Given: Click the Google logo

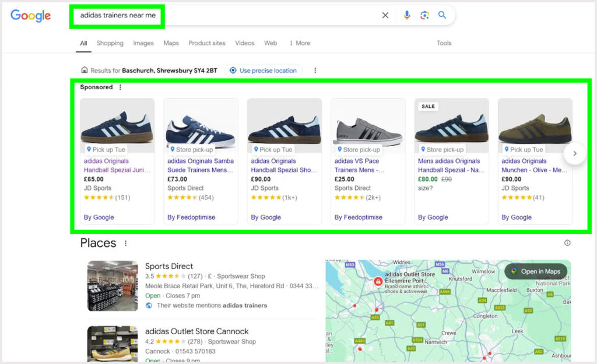Looking at the screenshot, I should point(30,16).
